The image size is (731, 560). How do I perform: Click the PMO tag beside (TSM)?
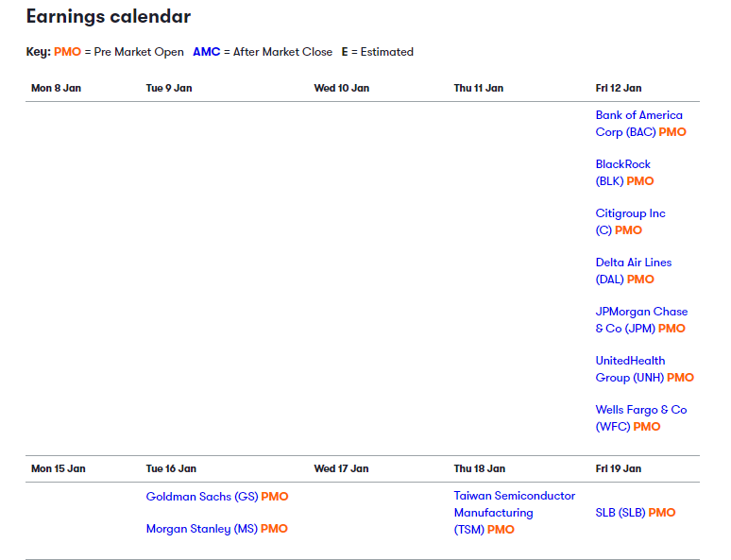click(501, 530)
